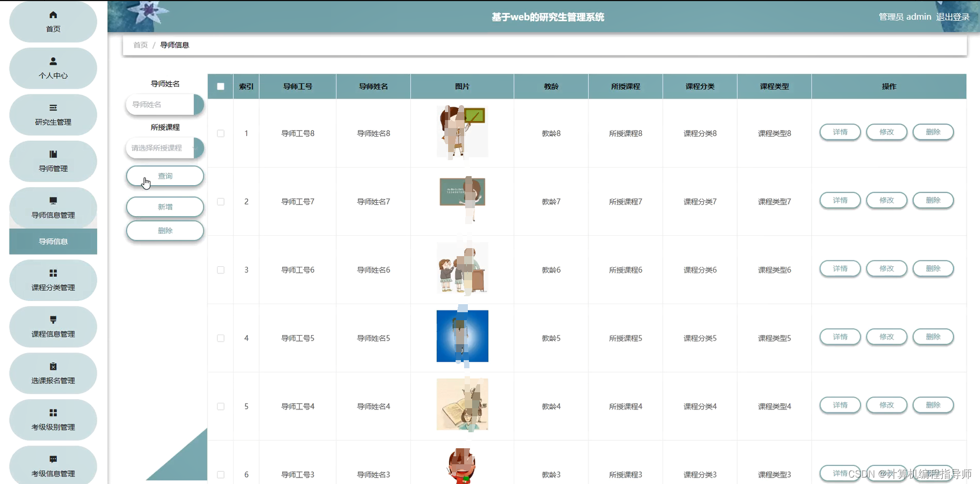Click 删除 for 导师姓名8 row
Image resolution: width=980 pixels, height=484 pixels.
click(933, 132)
